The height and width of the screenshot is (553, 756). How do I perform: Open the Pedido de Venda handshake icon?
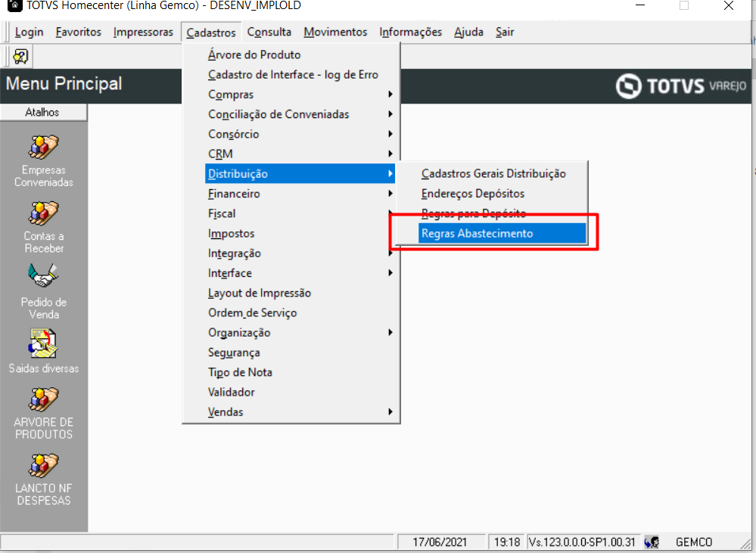(x=43, y=276)
